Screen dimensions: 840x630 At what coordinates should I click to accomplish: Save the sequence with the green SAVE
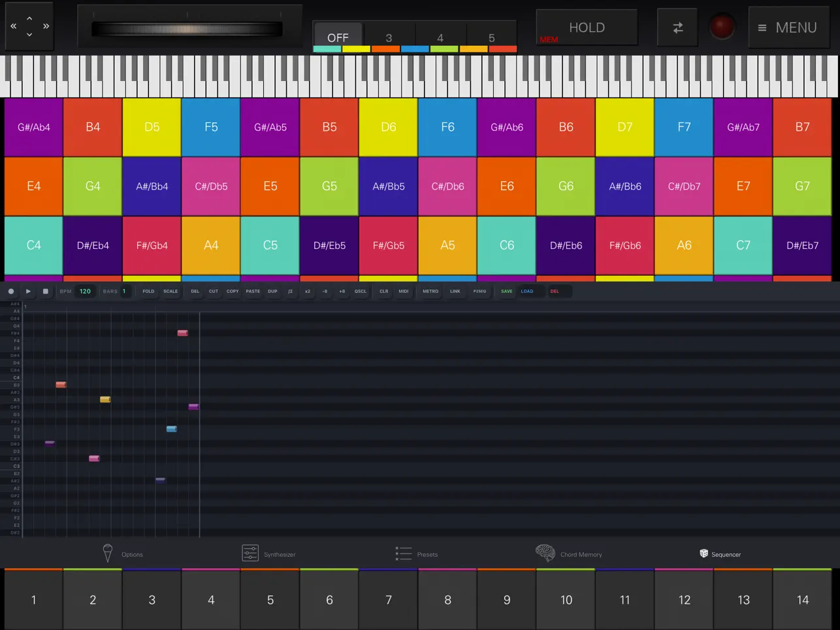(x=507, y=291)
